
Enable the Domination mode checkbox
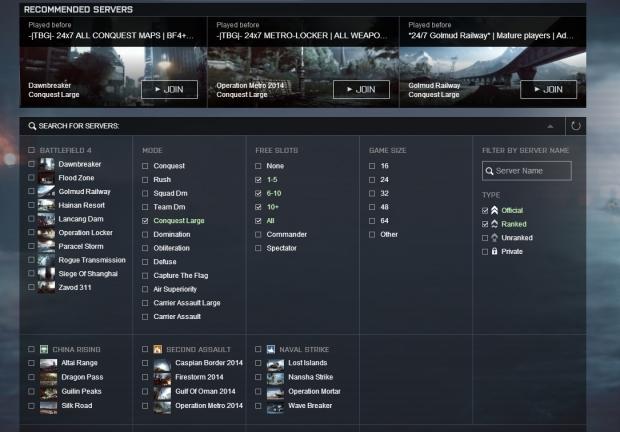tap(145, 234)
